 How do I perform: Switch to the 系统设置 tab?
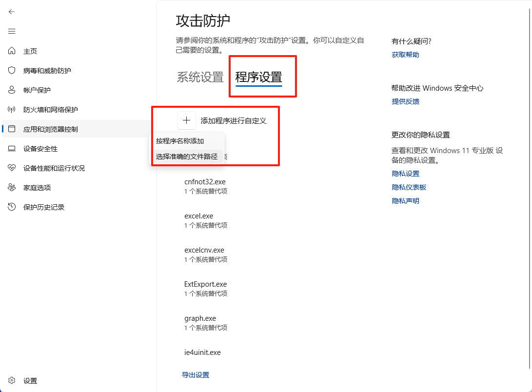pos(199,77)
